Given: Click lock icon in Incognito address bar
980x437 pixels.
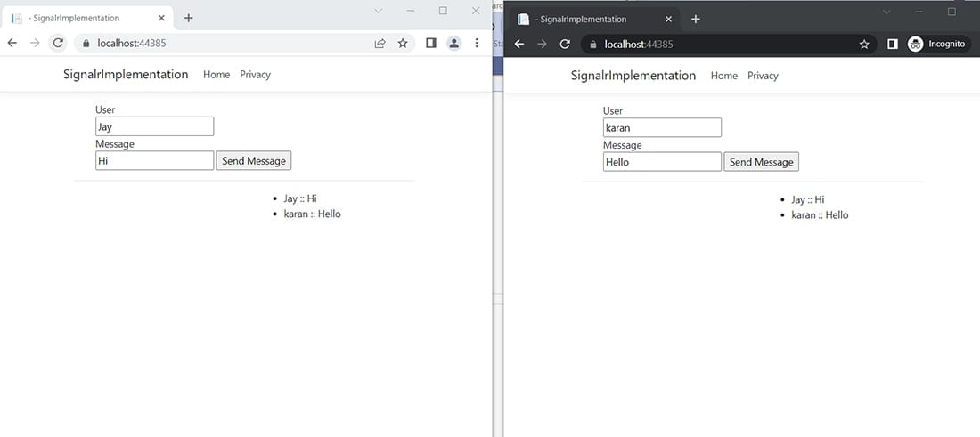Looking at the screenshot, I should pyautogui.click(x=593, y=45).
